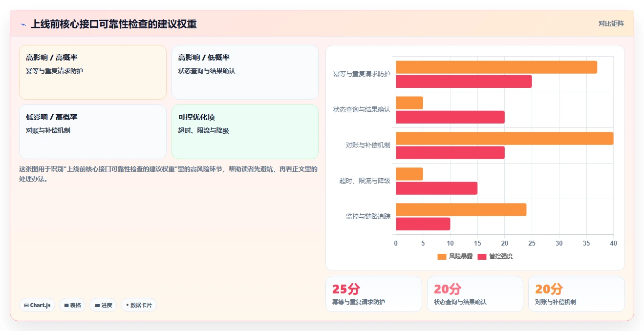This screenshot has width=644, height=331.
Task: Click the 20分 状态查询与结果确认 data card
Action: pyautogui.click(x=475, y=294)
